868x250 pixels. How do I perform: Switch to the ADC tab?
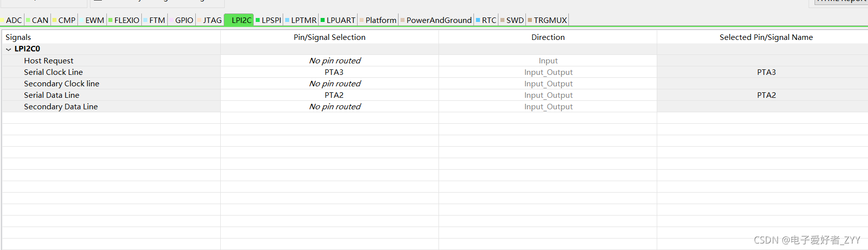tap(12, 20)
